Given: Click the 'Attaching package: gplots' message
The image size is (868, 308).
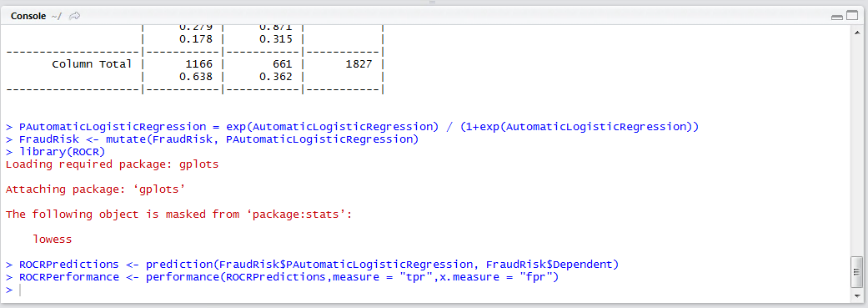Looking at the screenshot, I should [95, 189].
